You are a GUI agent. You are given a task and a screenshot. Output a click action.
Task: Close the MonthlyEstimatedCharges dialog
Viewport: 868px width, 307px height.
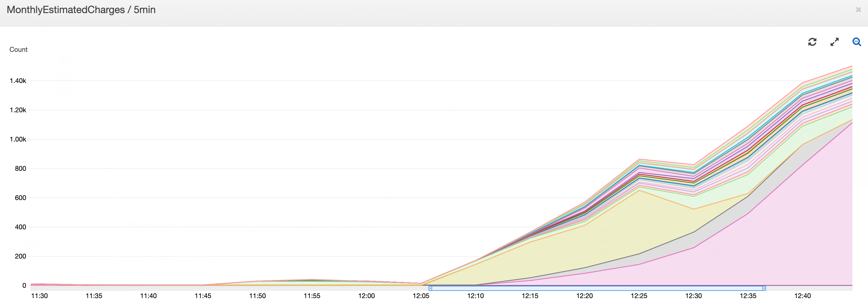point(858,10)
